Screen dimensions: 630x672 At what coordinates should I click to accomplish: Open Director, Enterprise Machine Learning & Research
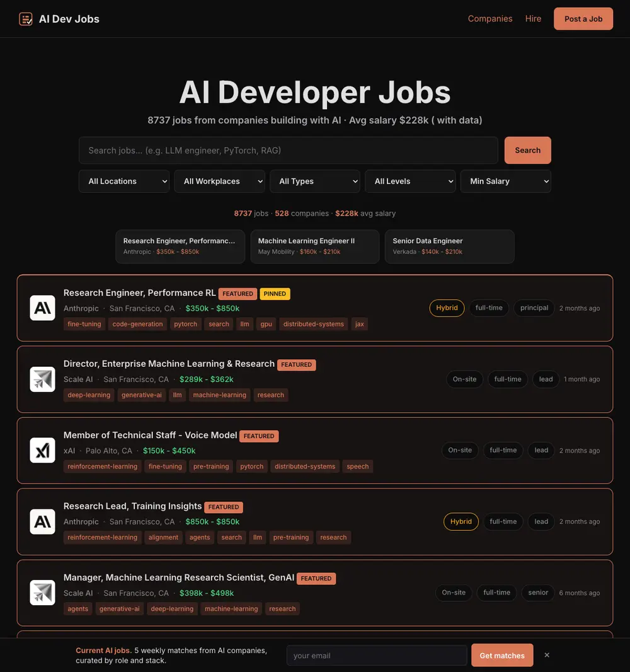click(169, 364)
